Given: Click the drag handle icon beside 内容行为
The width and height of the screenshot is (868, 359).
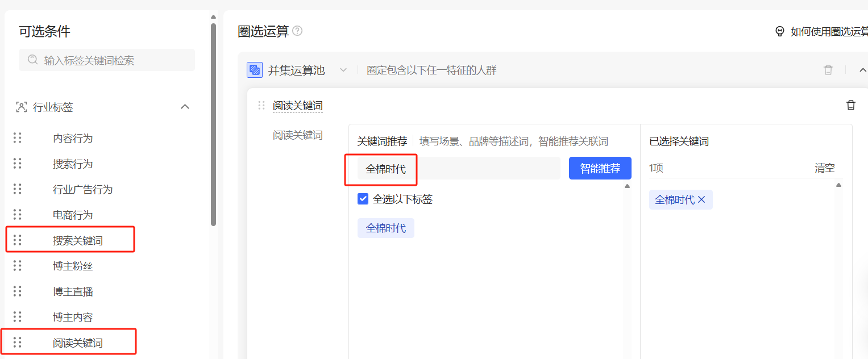Looking at the screenshot, I should pos(17,137).
